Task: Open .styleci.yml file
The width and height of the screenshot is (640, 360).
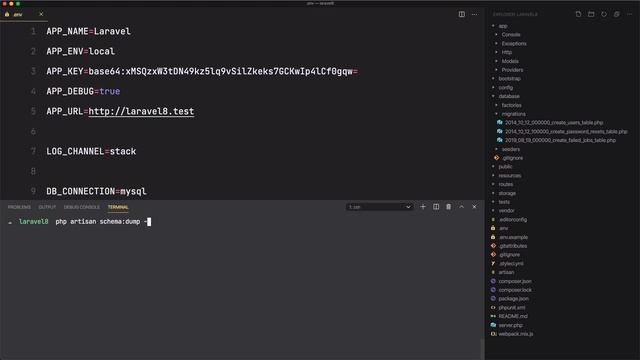Action: [511, 264]
